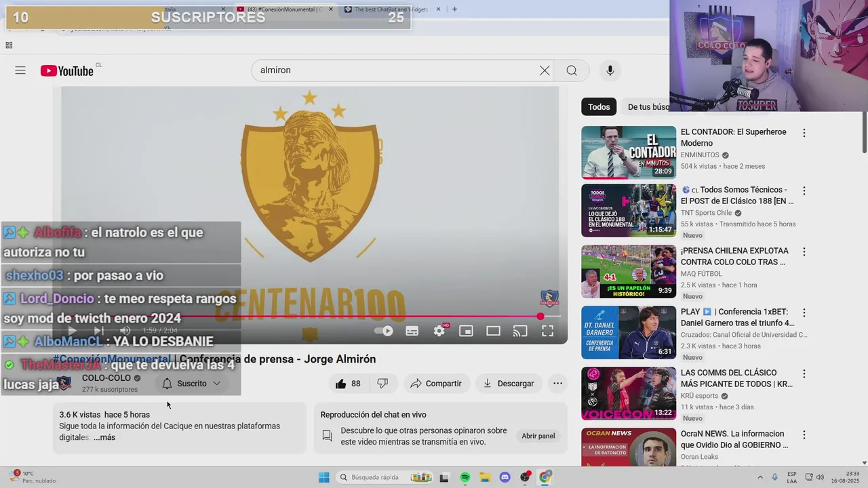The width and height of the screenshot is (868, 488).
Task: Open the COLO-COLO channel name
Action: [106, 378]
